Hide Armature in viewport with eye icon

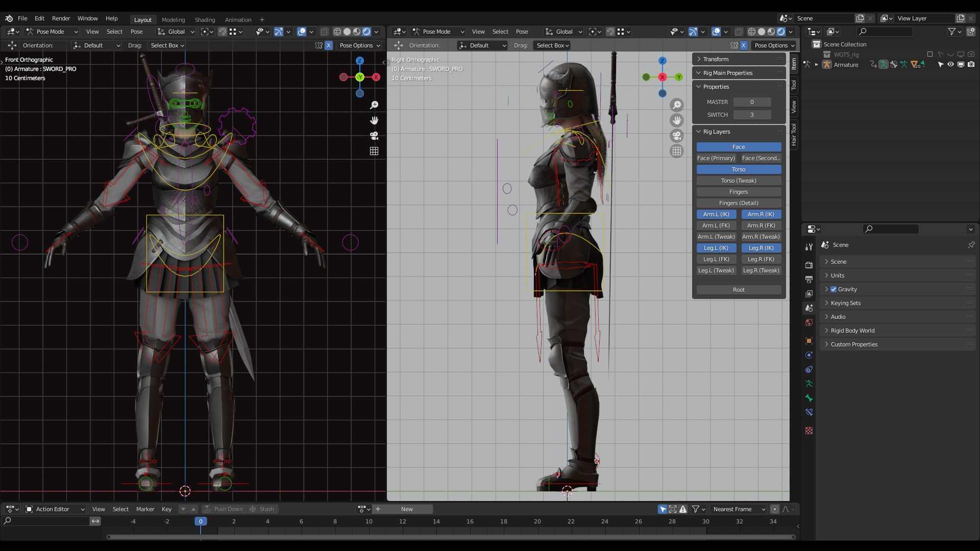[950, 65]
